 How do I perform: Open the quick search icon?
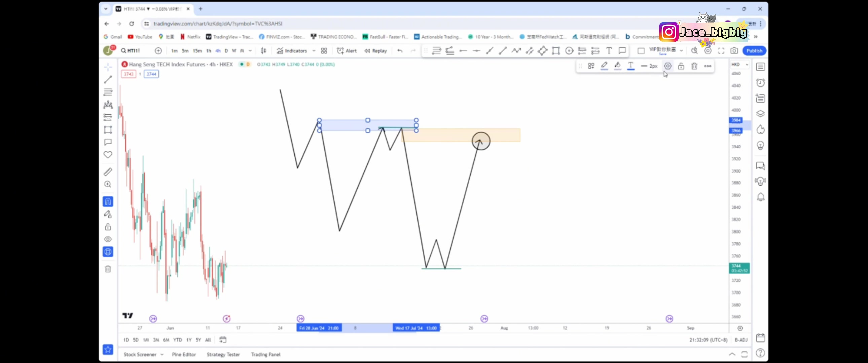pos(694,50)
